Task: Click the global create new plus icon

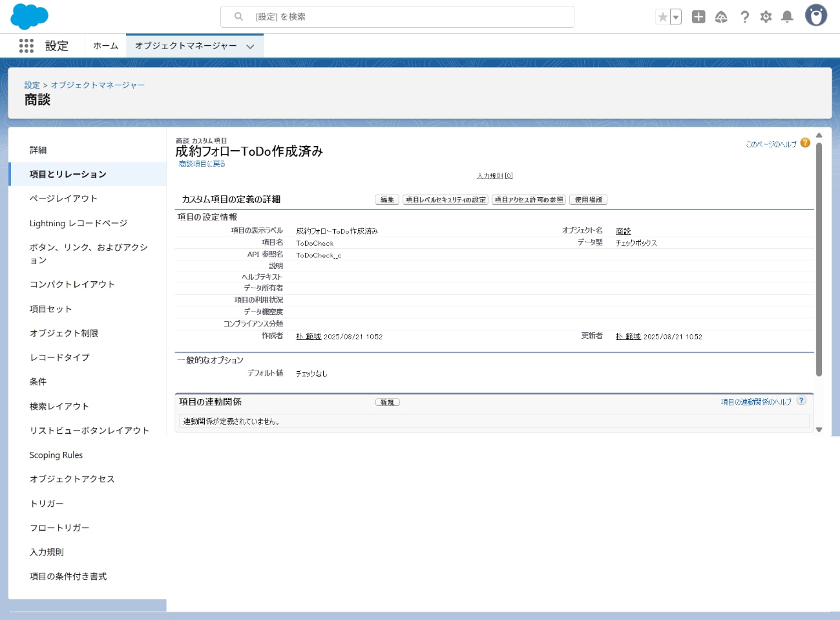Action: pos(698,16)
